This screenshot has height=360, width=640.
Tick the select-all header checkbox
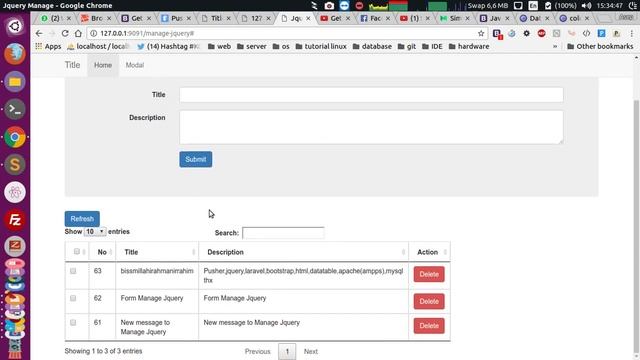[77, 251]
